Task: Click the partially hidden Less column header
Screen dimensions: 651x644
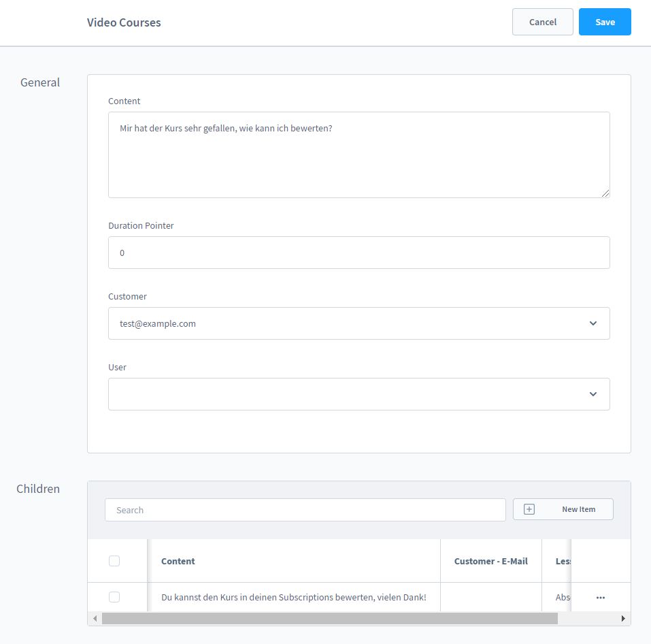Action: coord(562,561)
